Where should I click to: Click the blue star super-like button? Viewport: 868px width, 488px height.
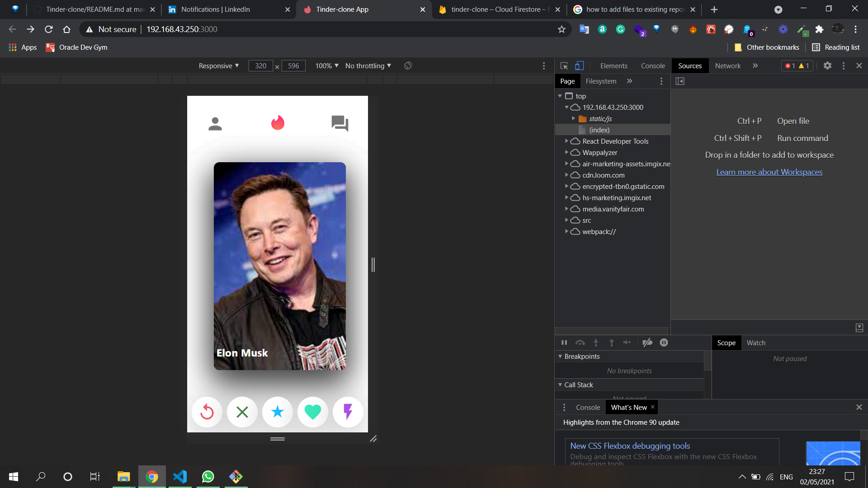pyautogui.click(x=278, y=412)
